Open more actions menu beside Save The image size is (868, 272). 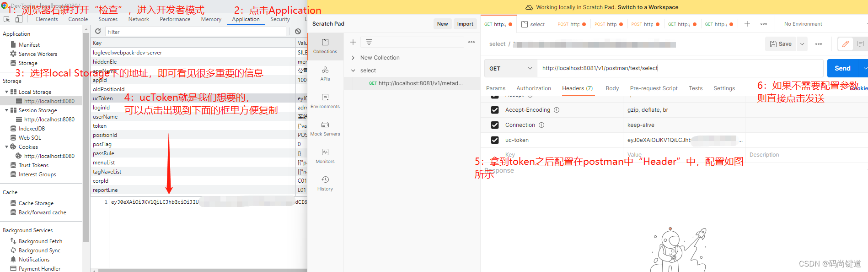pos(819,44)
